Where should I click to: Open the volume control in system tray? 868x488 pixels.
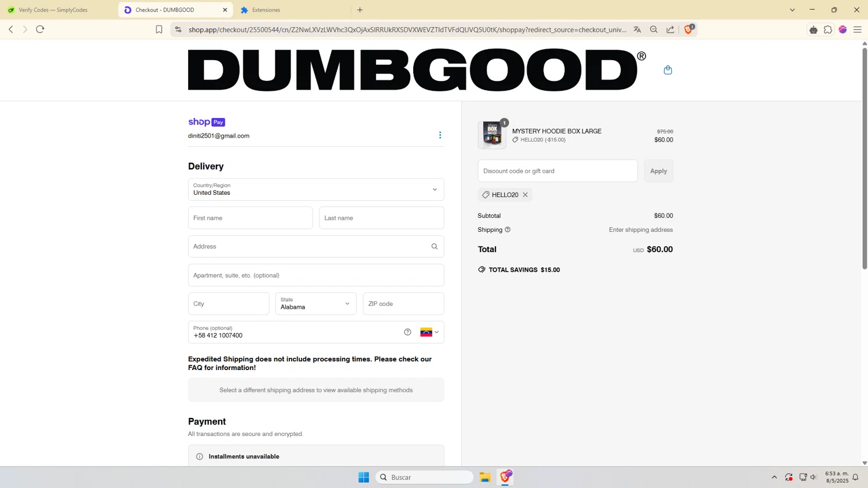(814, 477)
